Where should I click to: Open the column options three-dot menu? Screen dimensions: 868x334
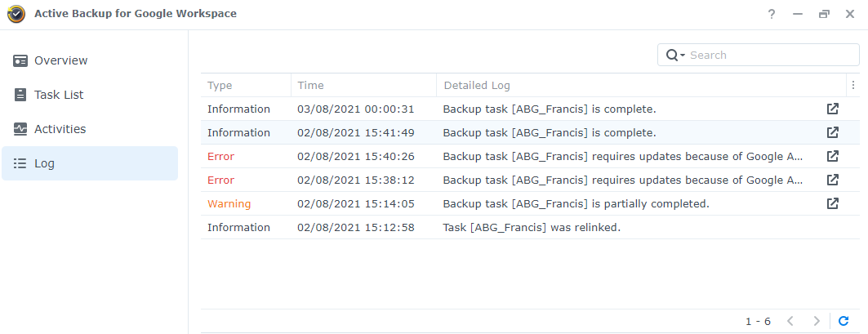tap(853, 85)
